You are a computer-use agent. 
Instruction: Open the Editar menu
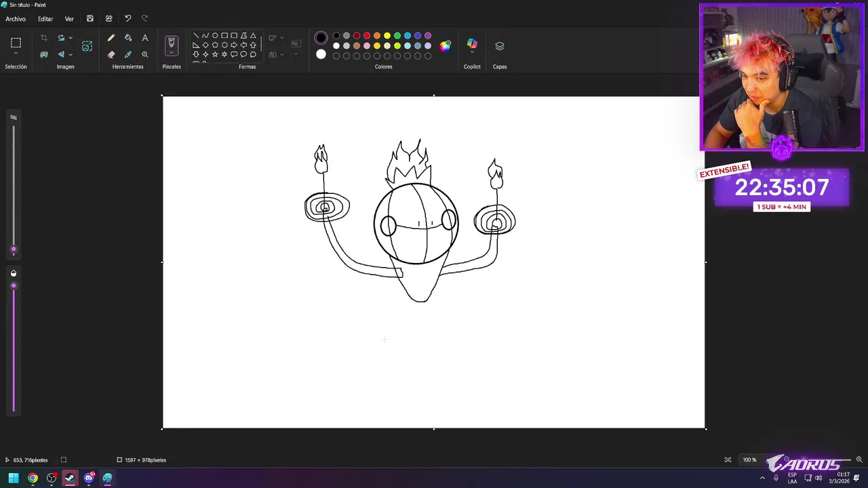pyautogui.click(x=45, y=19)
